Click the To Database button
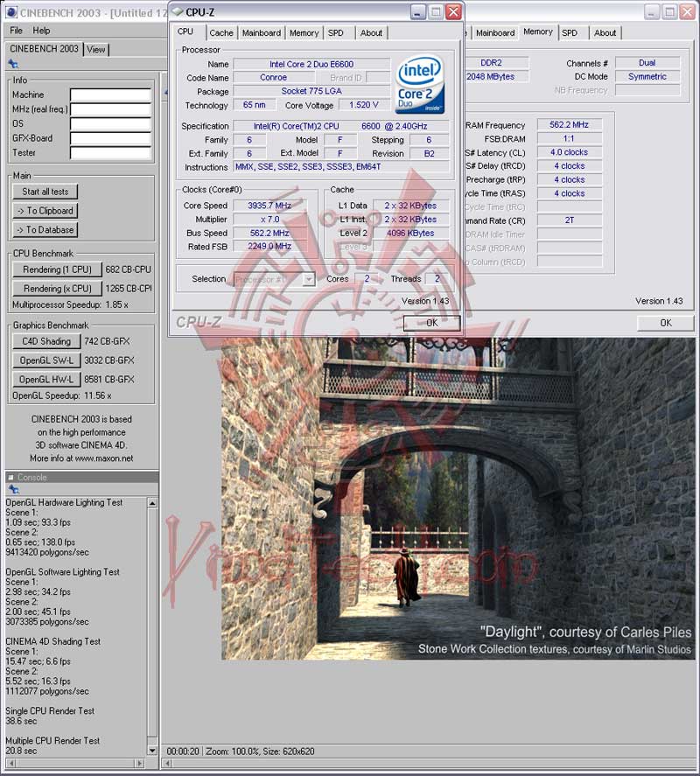700x776 pixels. point(45,229)
